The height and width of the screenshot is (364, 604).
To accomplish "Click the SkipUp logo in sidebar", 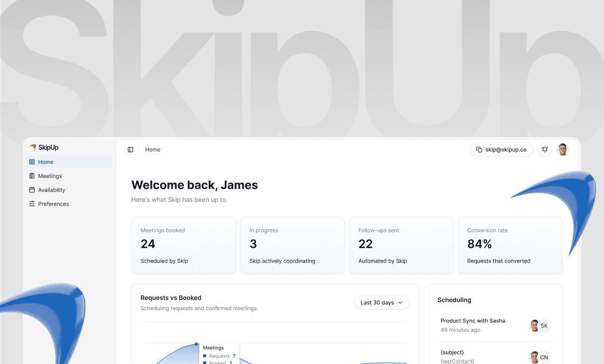I will point(44,147).
